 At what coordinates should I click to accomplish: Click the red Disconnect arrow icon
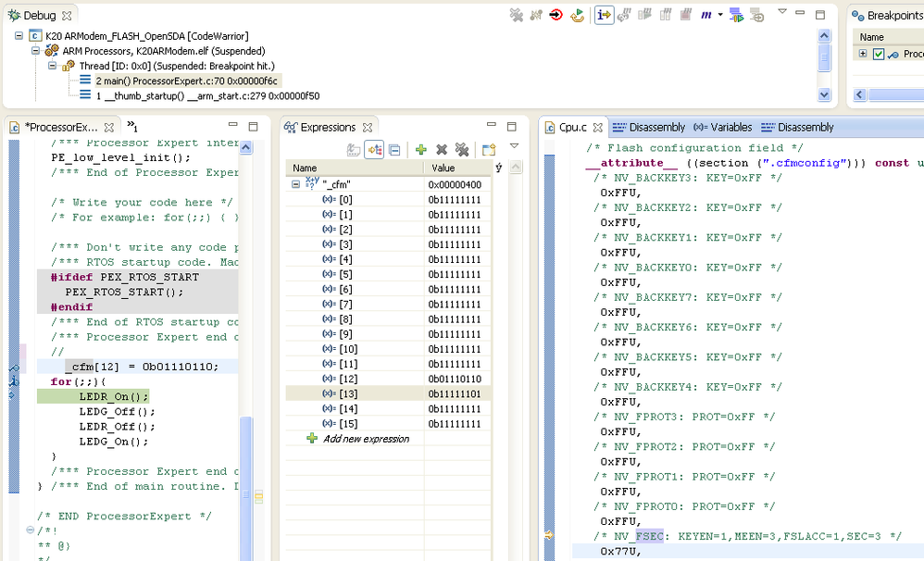556,15
